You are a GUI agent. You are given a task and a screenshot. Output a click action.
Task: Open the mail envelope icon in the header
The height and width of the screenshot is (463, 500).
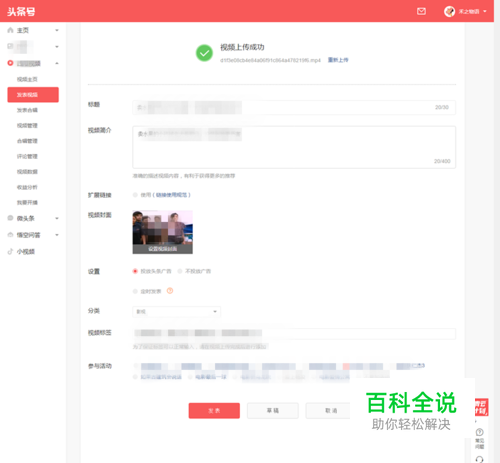point(421,11)
